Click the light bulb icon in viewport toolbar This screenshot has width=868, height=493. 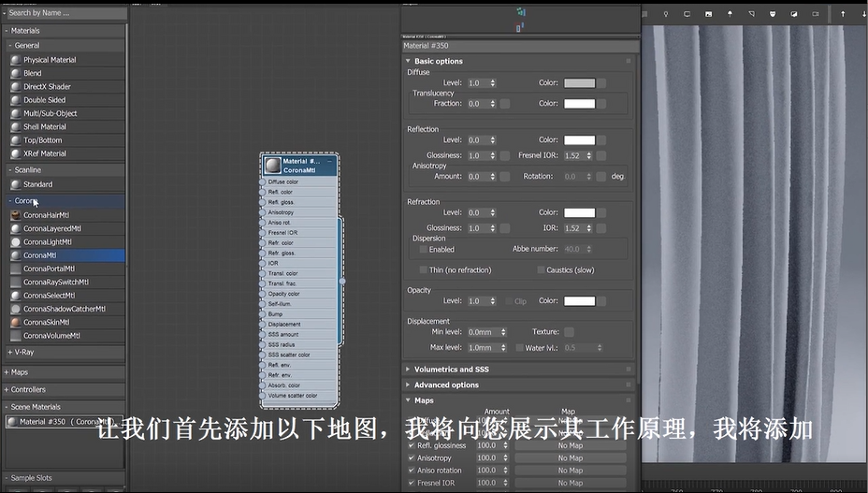(666, 14)
